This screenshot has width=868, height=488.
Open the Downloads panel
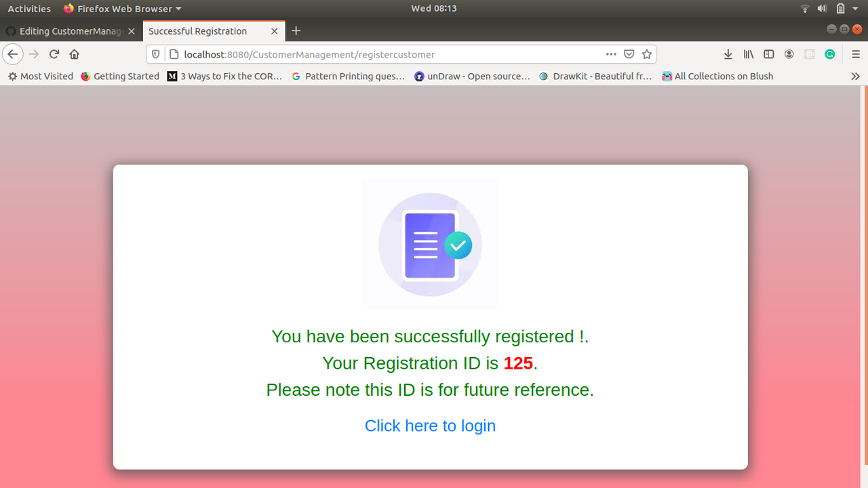click(x=728, y=54)
